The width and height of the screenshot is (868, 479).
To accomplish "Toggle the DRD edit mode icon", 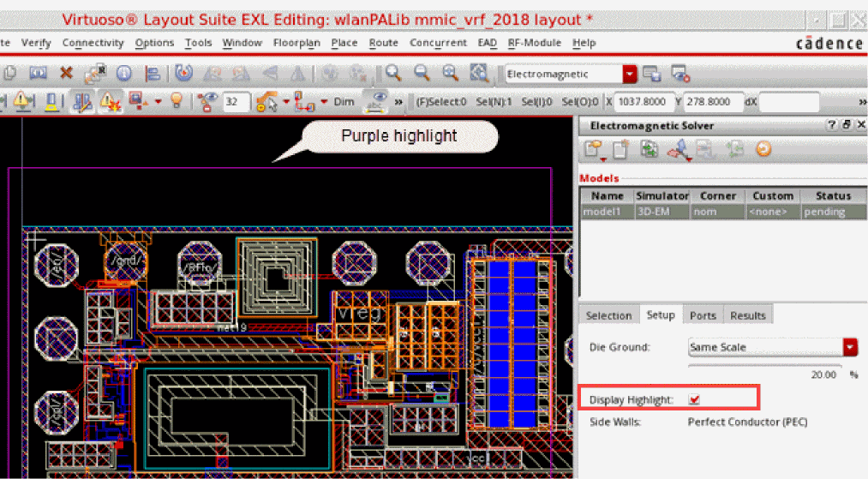I will pyautogui.click(x=82, y=101).
